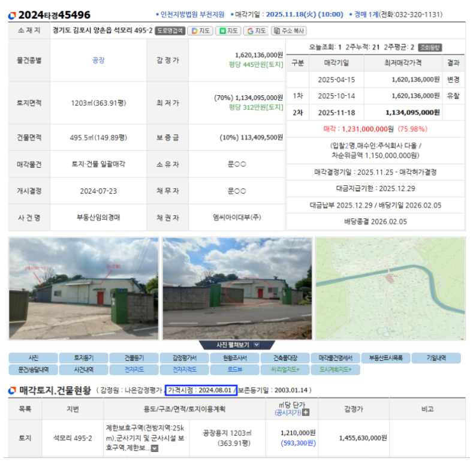The image size is (476, 461).
Task: Expand the truncated land use plan text
Action: [x=155, y=448]
